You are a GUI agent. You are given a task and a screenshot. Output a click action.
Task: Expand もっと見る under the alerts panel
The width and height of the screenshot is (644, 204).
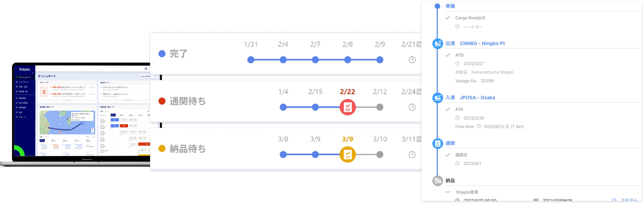click(x=68, y=100)
